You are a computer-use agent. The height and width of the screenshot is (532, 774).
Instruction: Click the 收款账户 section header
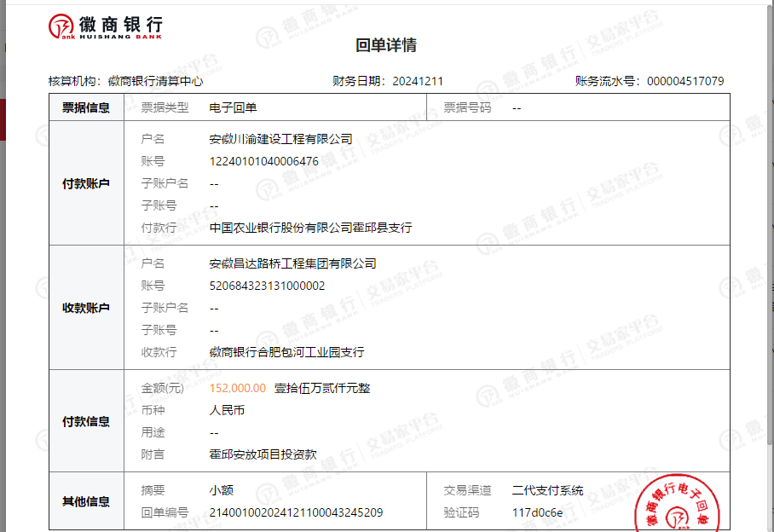click(86, 308)
